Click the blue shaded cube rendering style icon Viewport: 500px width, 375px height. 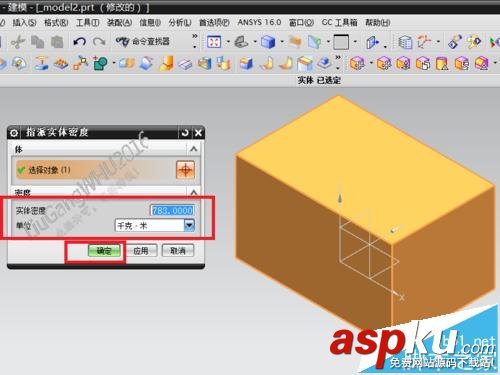pos(268,42)
